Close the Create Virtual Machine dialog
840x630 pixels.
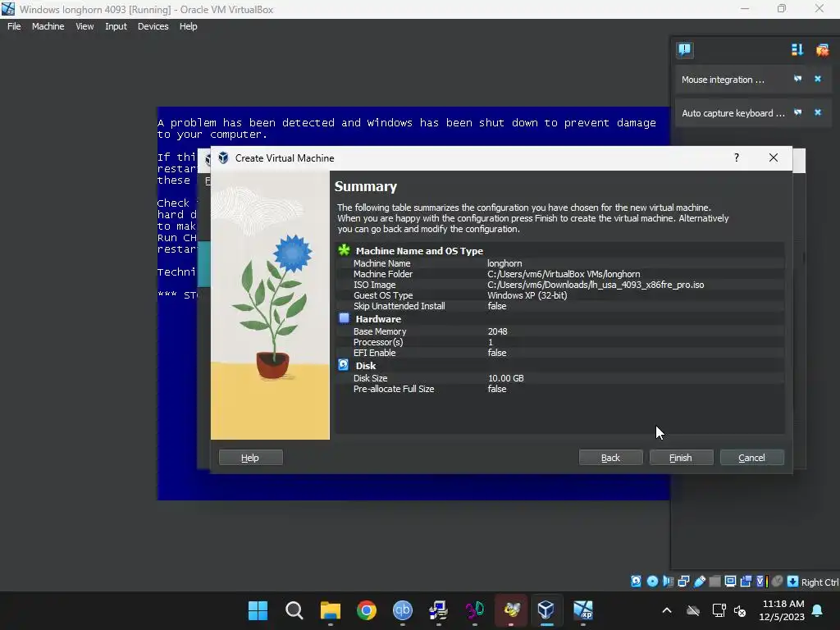click(x=773, y=157)
